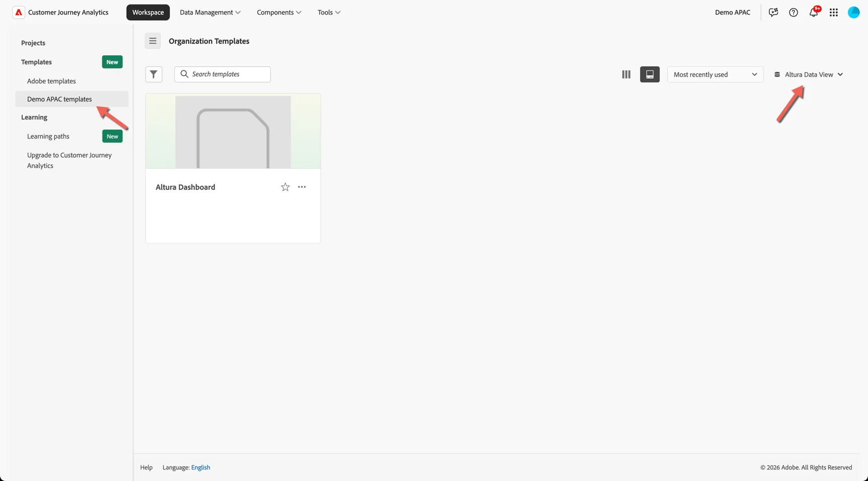The image size is (868, 481).
Task: Open the template filter funnel
Action: [x=154, y=74]
